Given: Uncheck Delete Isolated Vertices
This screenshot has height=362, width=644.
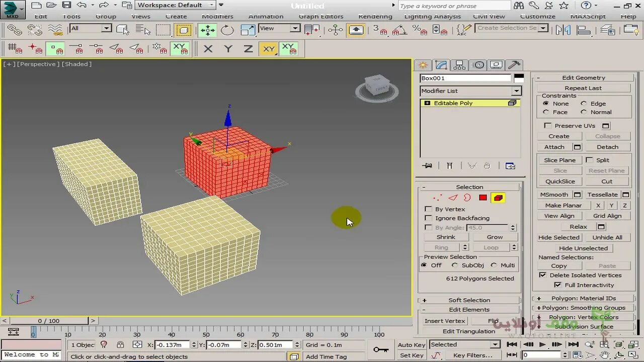Looking at the screenshot, I should (542, 275).
